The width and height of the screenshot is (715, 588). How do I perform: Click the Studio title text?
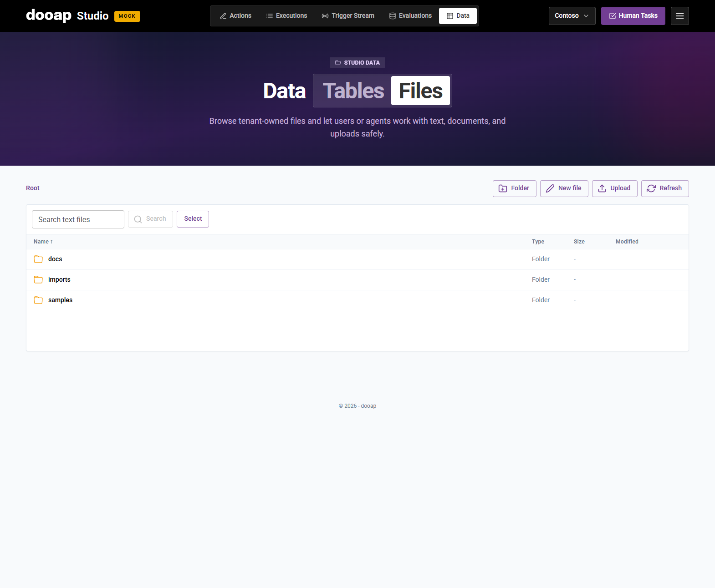(x=93, y=16)
